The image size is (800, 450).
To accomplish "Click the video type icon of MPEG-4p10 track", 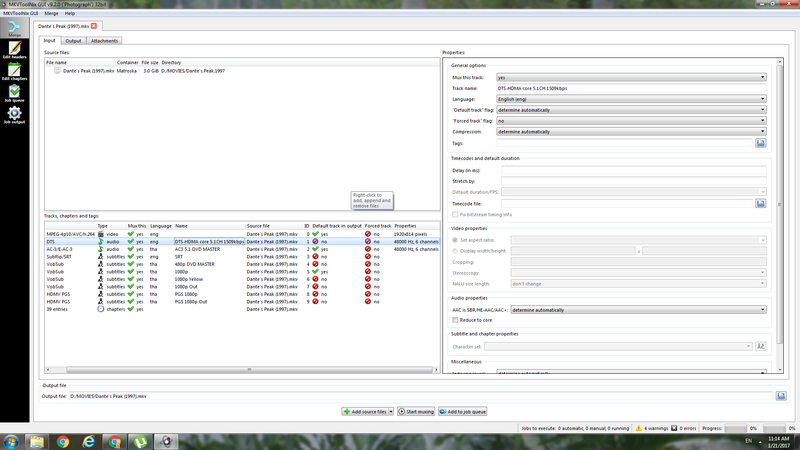I will pyautogui.click(x=101, y=234).
